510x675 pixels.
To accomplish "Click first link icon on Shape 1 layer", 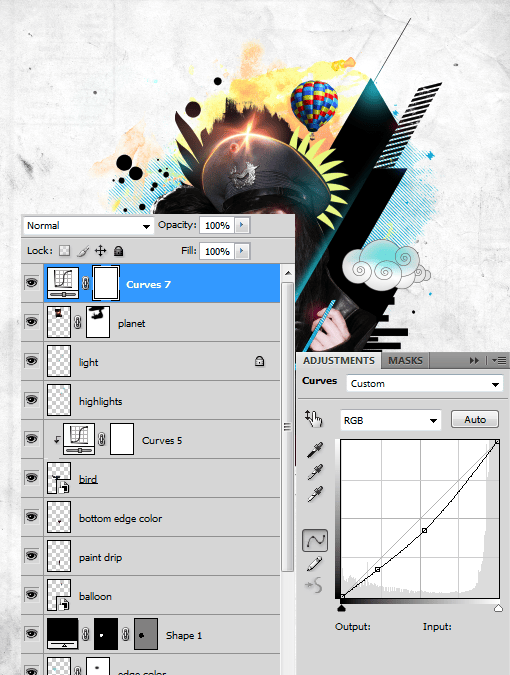I will click(86, 634).
